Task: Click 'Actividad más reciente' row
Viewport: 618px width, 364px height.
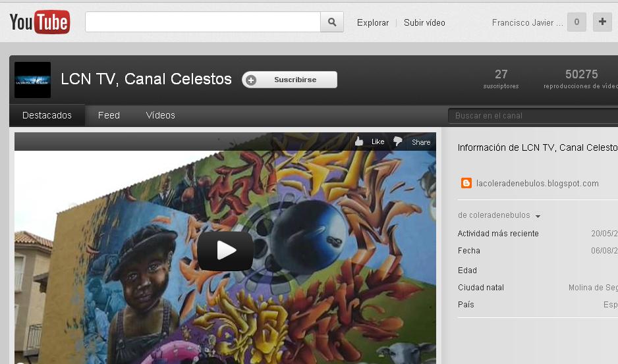Action: (538, 234)
